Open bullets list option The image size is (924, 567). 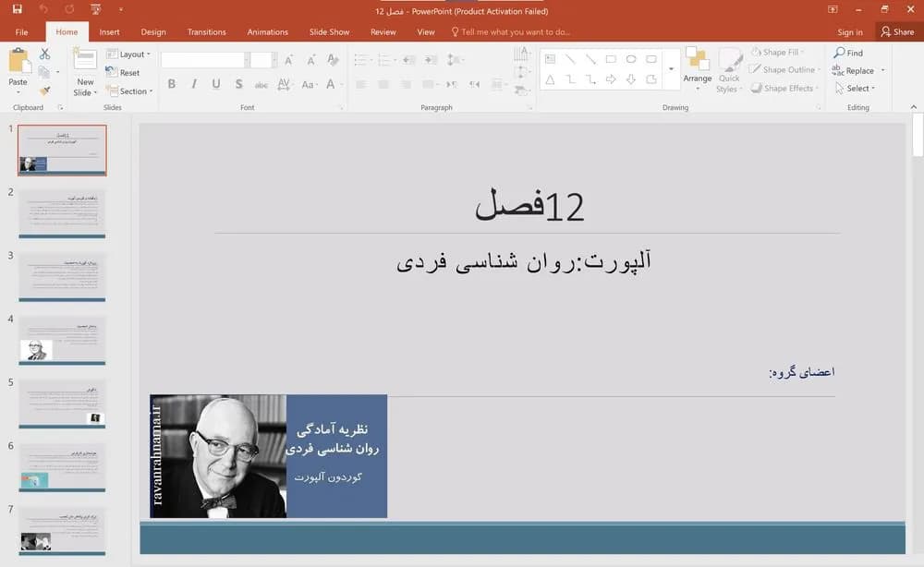click(x=362, y=60)
